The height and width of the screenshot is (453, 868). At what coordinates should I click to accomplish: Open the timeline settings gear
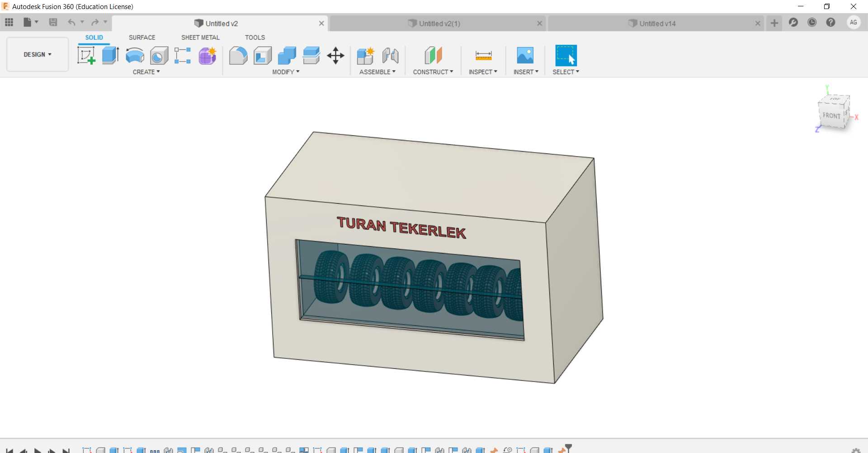click(x=856, y=451)
